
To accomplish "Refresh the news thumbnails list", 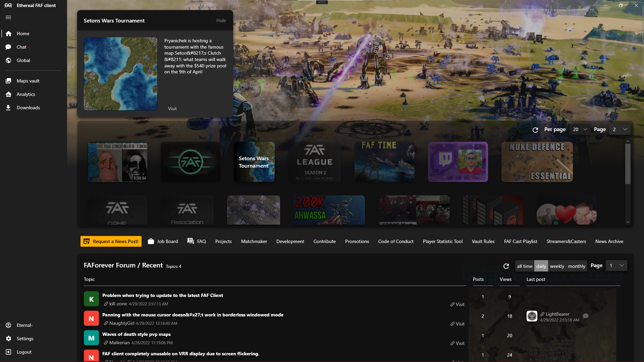I will (x=535, y=130).
